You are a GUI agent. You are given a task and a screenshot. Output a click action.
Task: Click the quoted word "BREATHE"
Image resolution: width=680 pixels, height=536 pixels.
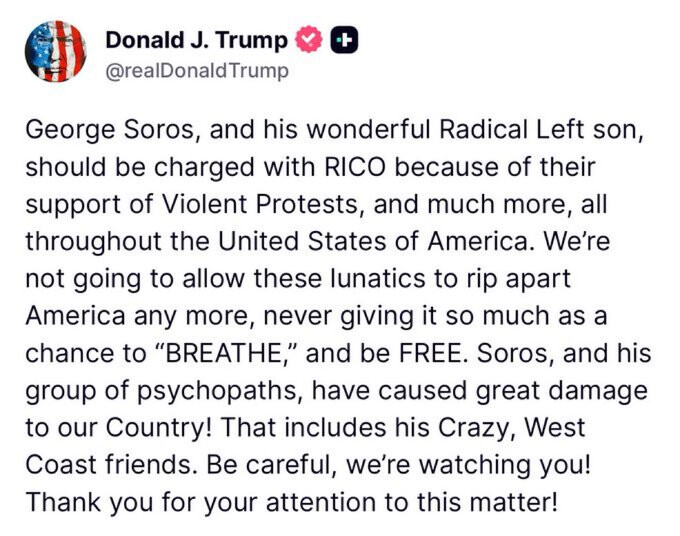[224, 353]
